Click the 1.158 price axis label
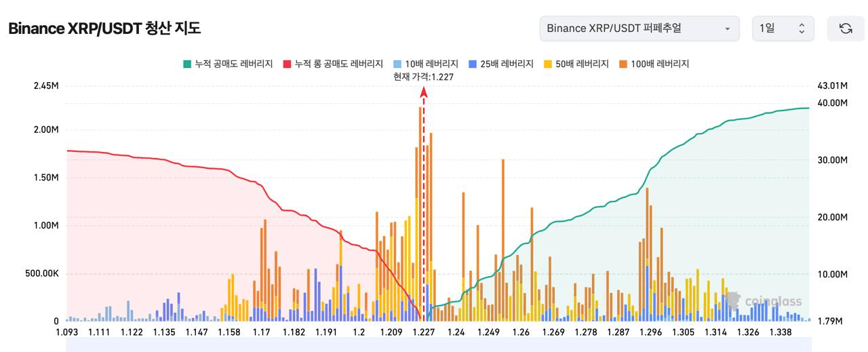 click(x=229, y=332)
